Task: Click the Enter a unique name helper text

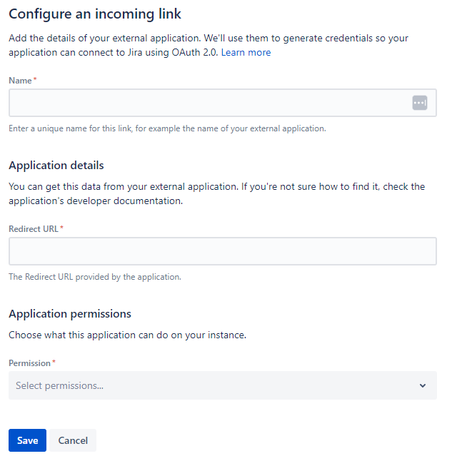Action: point(167,128)
